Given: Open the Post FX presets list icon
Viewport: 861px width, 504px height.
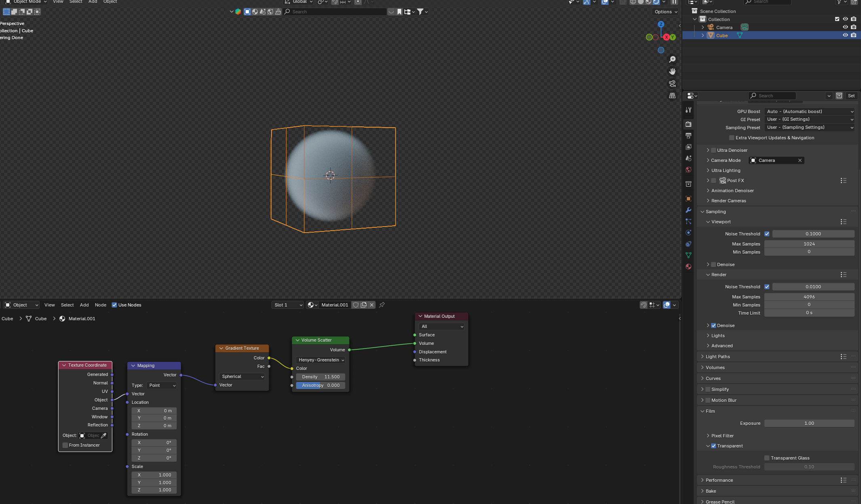Looking at the screenshot, I should pos(843,181).
